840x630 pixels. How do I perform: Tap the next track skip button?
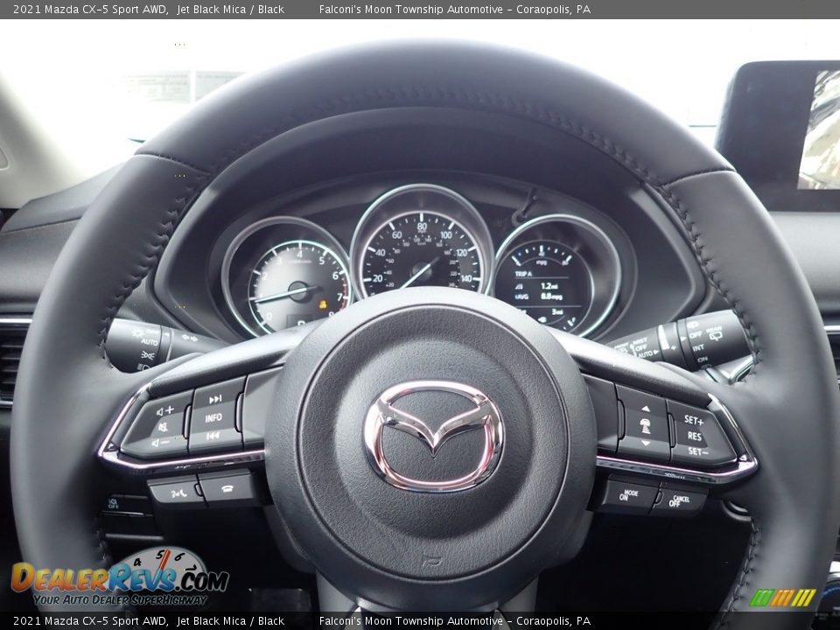point(215,399)
